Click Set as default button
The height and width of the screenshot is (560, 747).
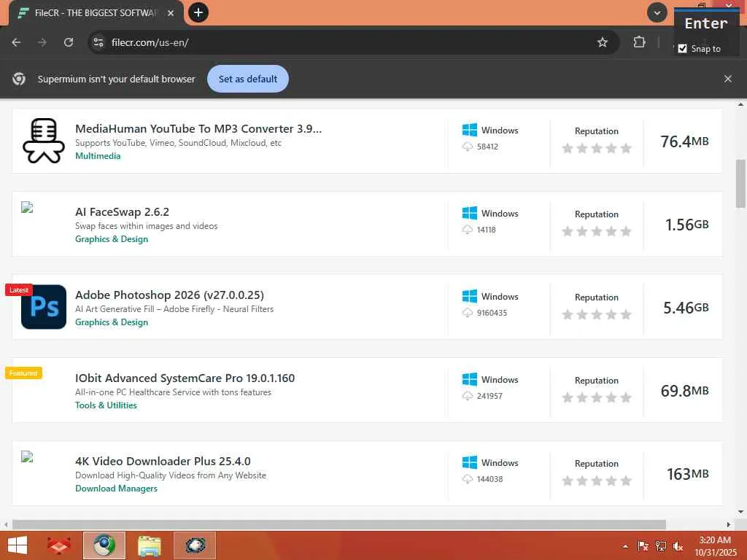tap(248, 79)
